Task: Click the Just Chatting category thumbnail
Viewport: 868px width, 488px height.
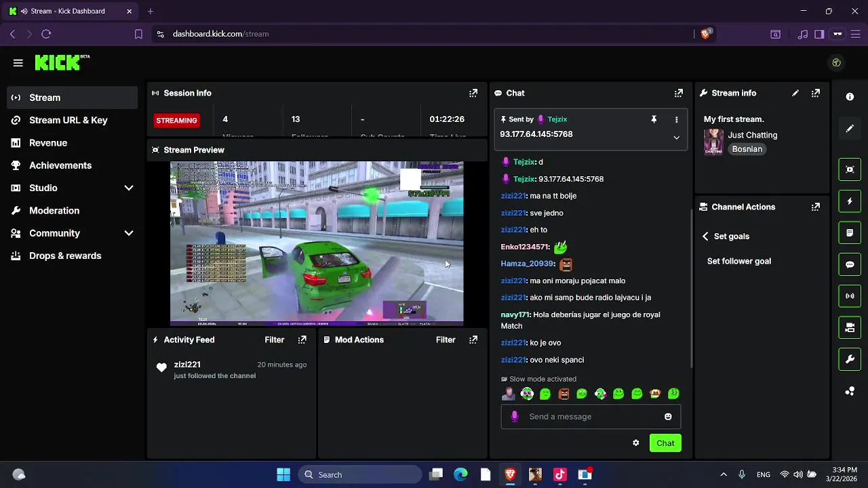Action: click(713, 142)
